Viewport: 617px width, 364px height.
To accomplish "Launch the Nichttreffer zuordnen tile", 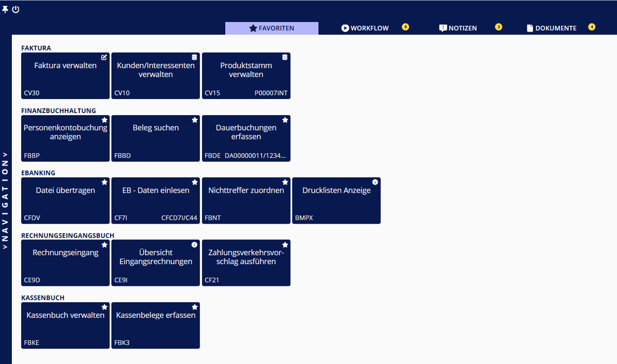I will pyautogui.click(x=246, y=201).
